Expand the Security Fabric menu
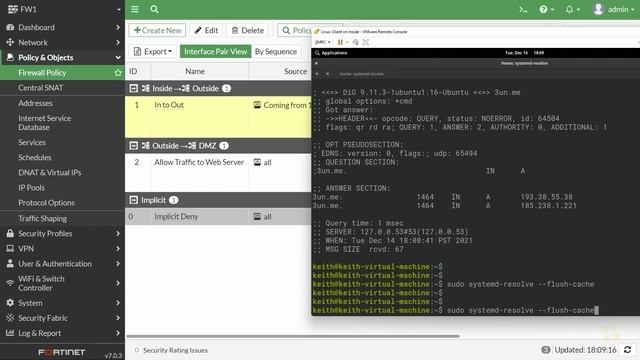640x360 pixels. click(x=62, y=318)
